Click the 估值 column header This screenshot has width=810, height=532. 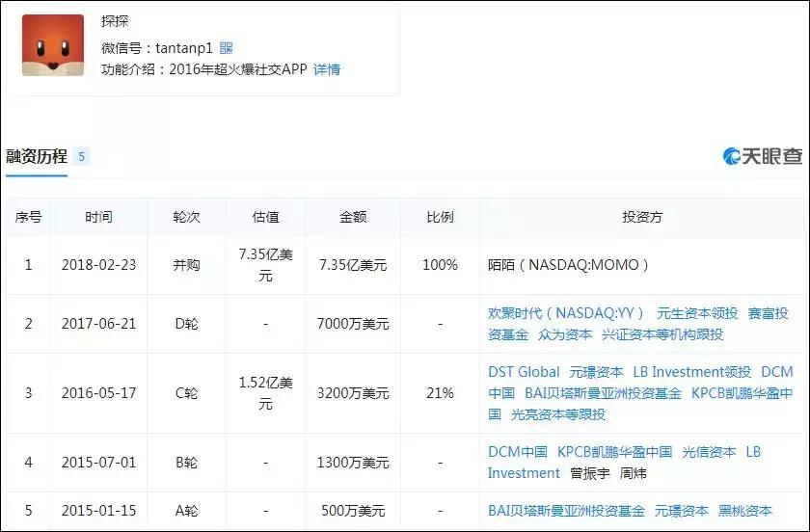(265, 217)
